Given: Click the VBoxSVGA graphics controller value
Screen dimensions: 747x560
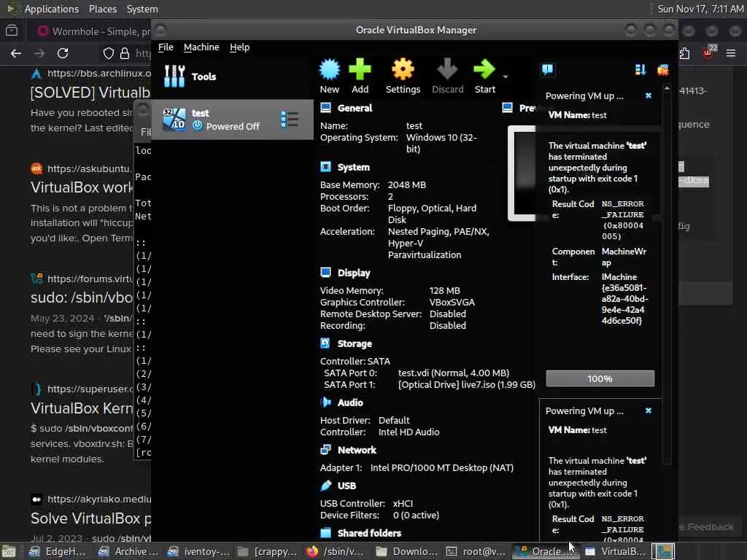Looking at the screenshot, I should click(x=452, y=303).
